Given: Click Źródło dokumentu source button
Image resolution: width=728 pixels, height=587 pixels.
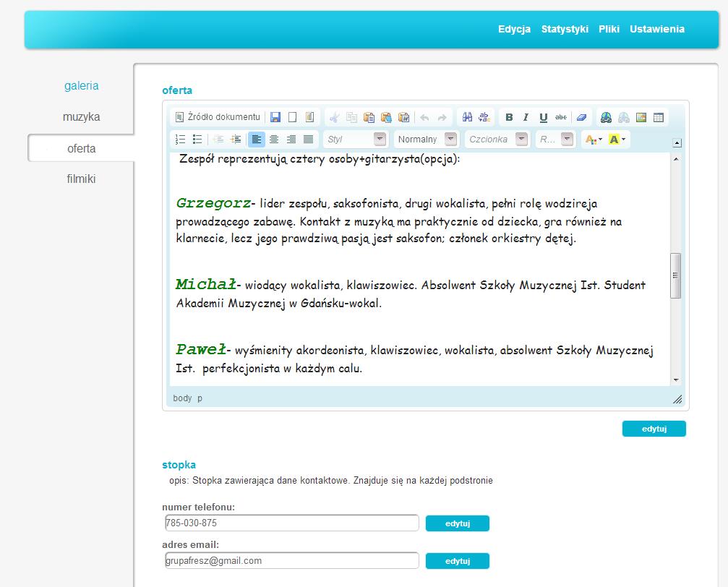Looking at the screenshot, I should [x=218, y=117].
